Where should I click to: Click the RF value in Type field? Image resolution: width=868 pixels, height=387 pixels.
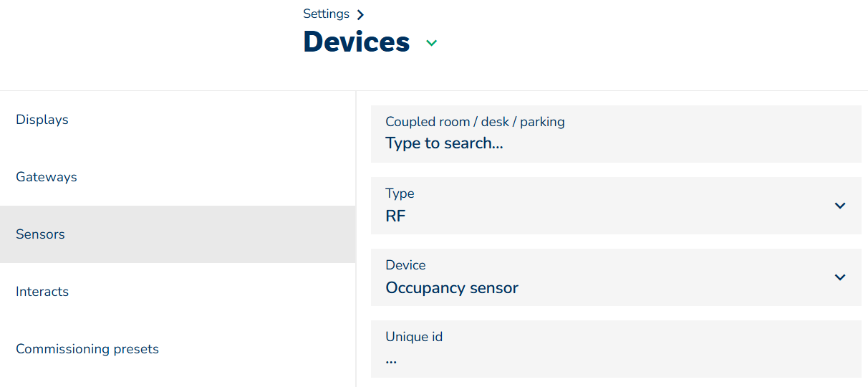[395, 216]
